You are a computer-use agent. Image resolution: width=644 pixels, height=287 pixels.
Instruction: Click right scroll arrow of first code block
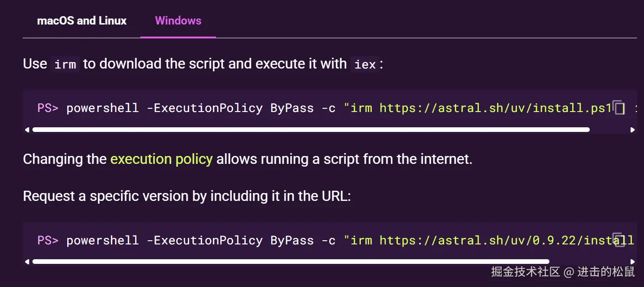632,130
